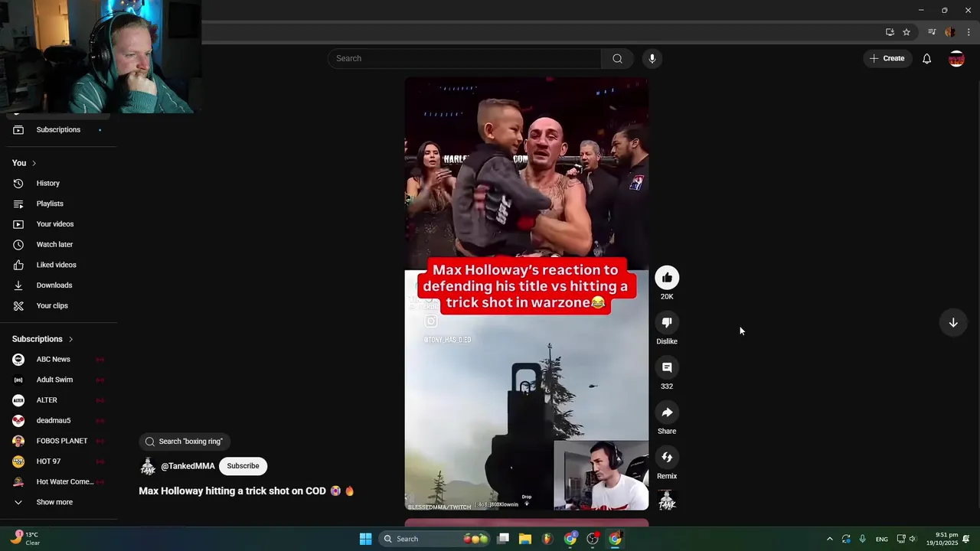The width and height of the screenshot is (980, 551).
Task: Open ENG language switcher
Action: (882, 539)
